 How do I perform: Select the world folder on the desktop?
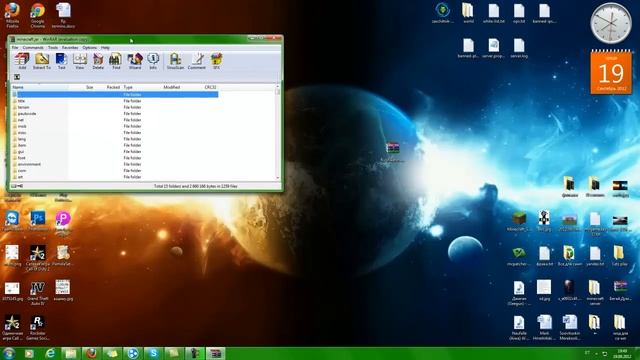(468, 13)
